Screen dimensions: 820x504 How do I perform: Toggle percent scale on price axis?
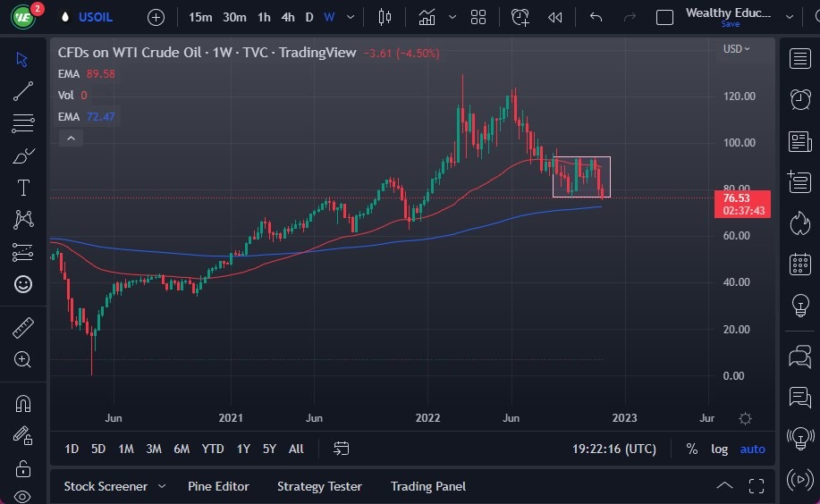(691, 449)
